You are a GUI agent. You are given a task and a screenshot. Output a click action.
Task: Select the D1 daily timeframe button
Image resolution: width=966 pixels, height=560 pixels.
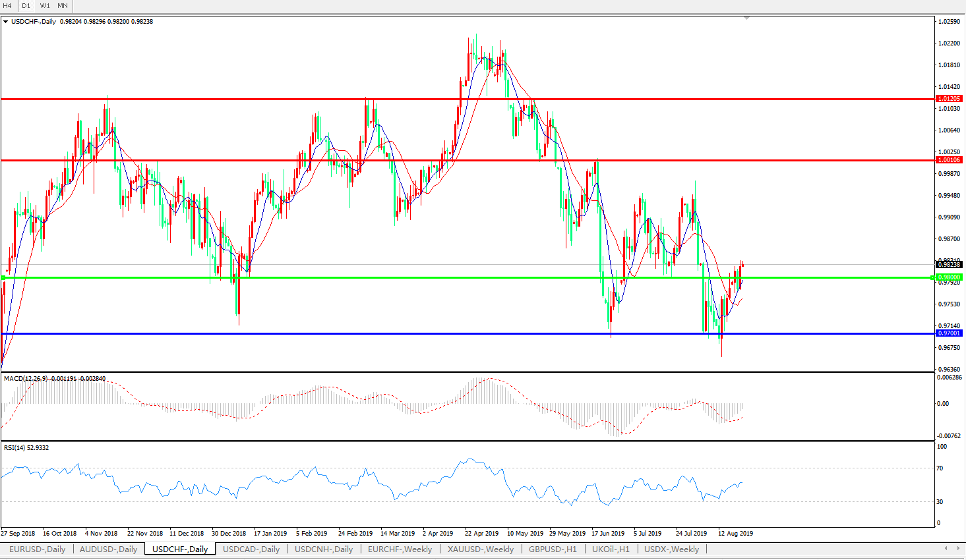[26, 5]
